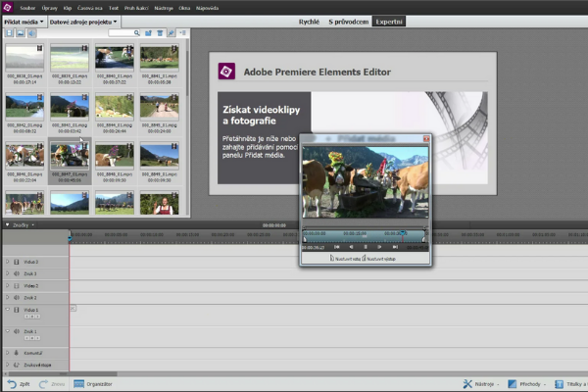This screenshot has width=588, height=392.
Task: Click the new folder icon in project assets
Action: (149, 33)
